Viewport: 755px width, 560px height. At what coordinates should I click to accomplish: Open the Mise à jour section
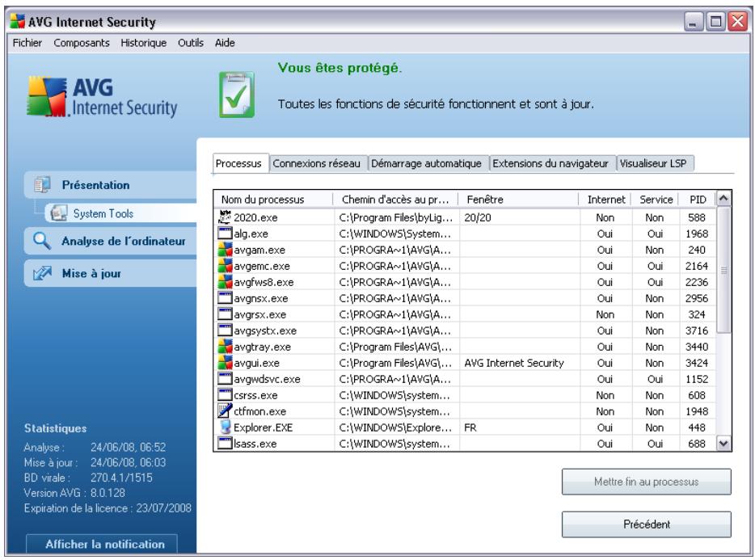pyautogui.click(x=111, y=273)
